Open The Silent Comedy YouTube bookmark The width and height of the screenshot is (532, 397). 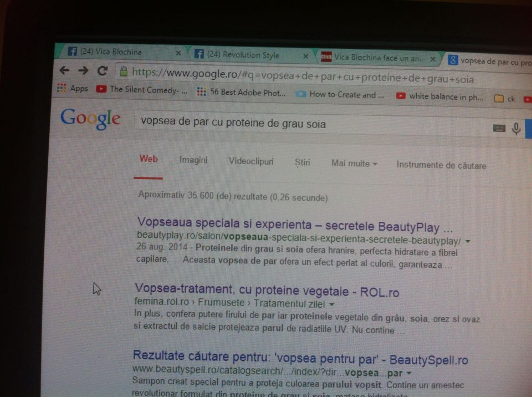point(142,90)
